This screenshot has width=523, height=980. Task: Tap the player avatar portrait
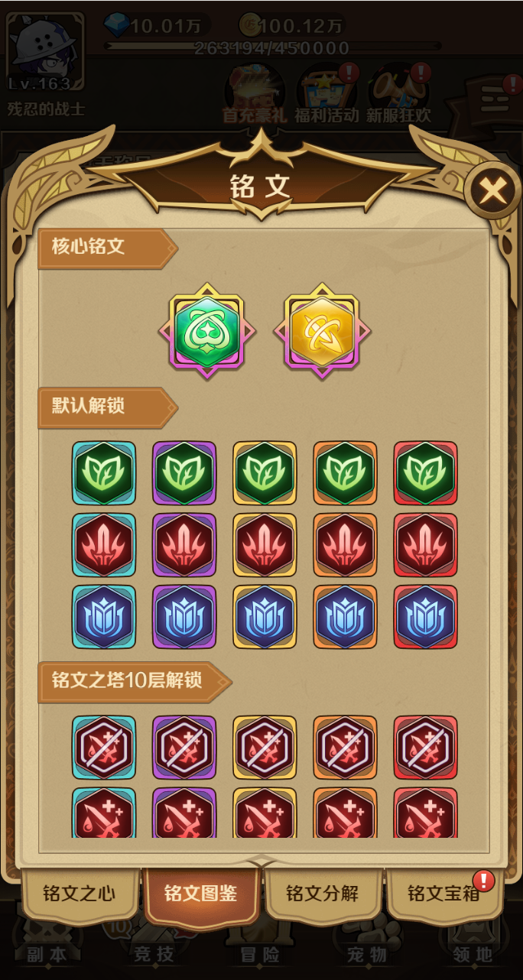(x=46, y=54)
